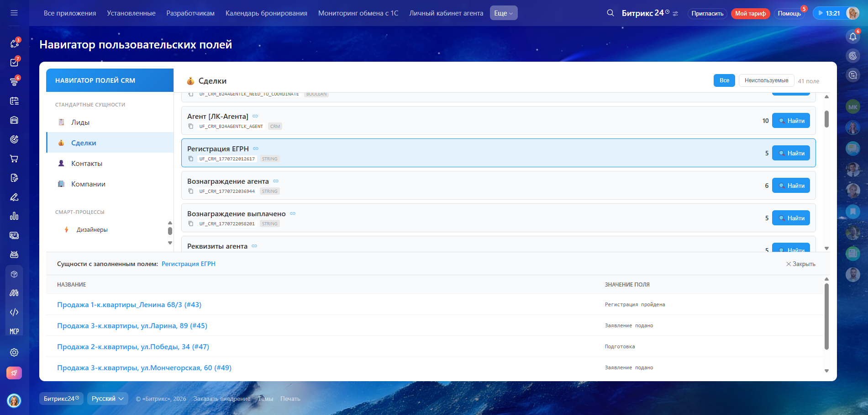The width and height of the screenshot is (868, 415).
Task: Click the link icon beside Вознаграждение агента
Action: coord(276,181)
